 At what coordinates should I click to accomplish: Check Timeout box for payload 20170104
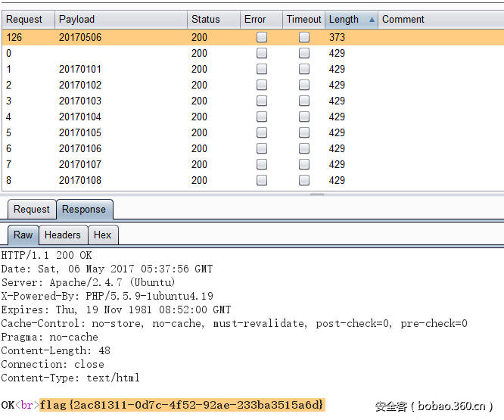[304, 117]
